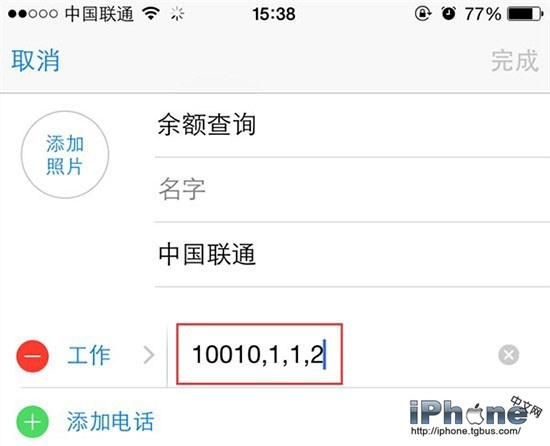Viewport: 550px width, 446px height.
Task: Tap the 添加照片 photo circle
Action: pos(65,155)
